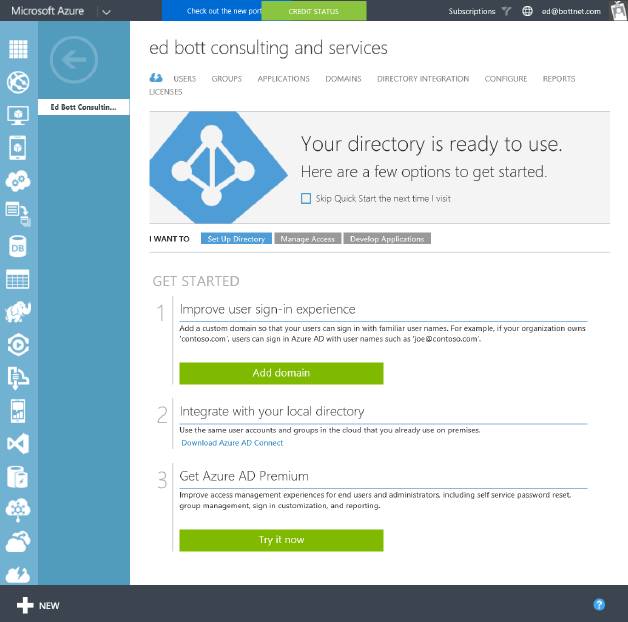Open SQL Databases DB icon in sidebar
Screen dimensions: 628x622
click(x=18, y=246)
